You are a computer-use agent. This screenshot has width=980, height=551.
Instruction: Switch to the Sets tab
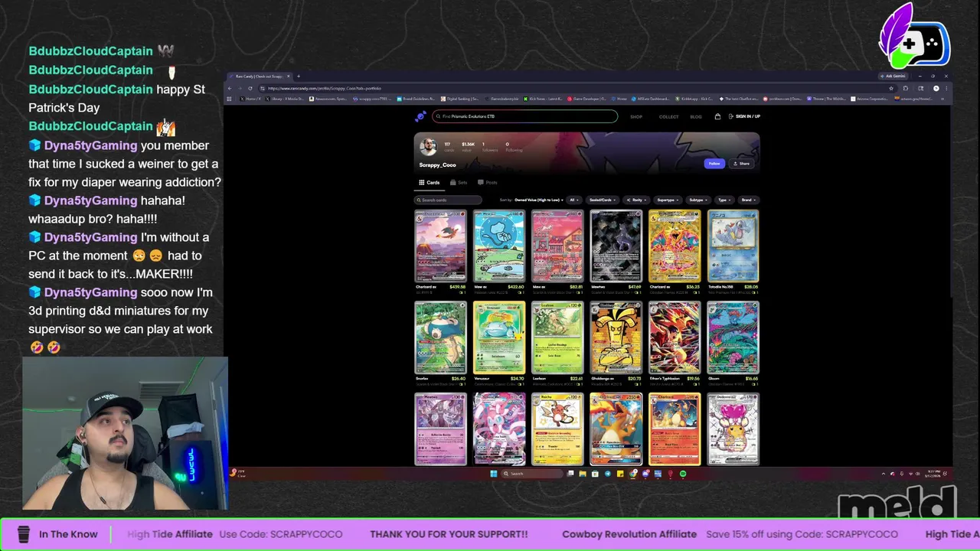tap(459, 182)
